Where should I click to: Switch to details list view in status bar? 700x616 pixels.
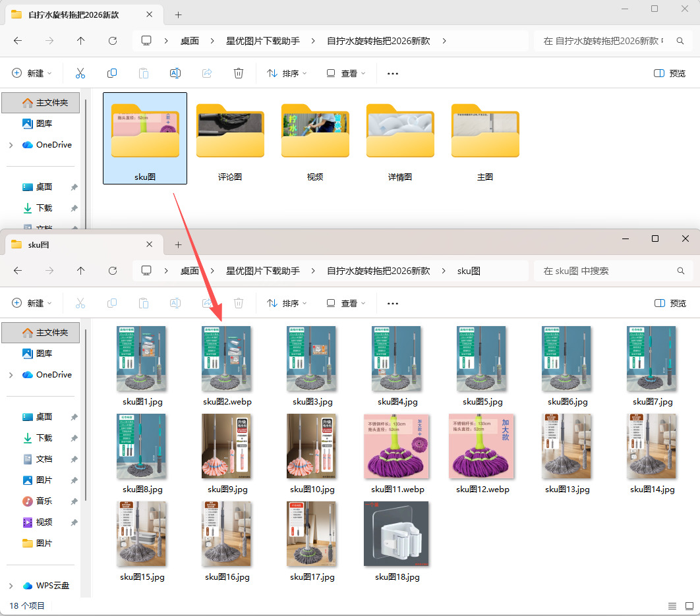point(672,605)
